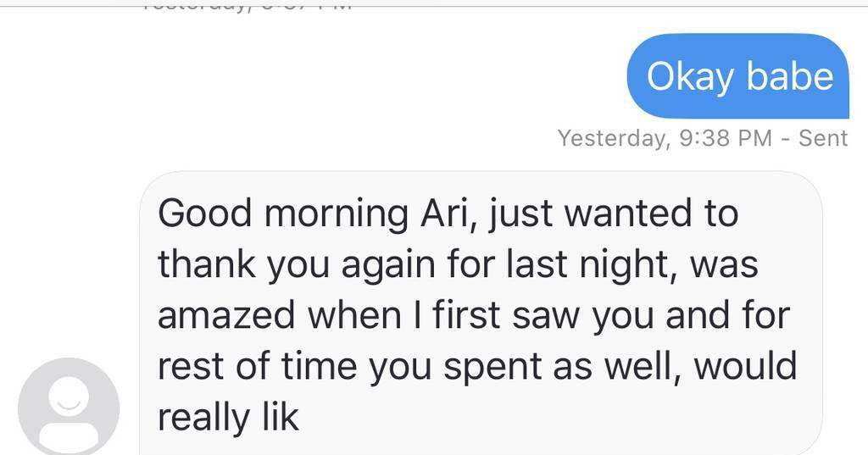
Task: Click the name "Ari" in the message
Action: (x=441, y=214)
